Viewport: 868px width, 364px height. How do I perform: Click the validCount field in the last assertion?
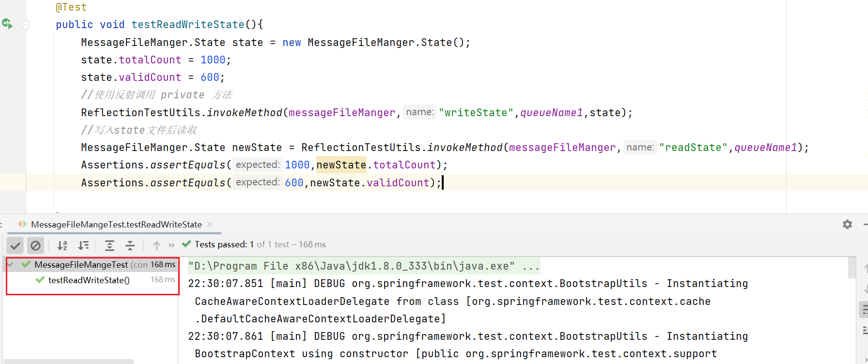pos(398,183)
